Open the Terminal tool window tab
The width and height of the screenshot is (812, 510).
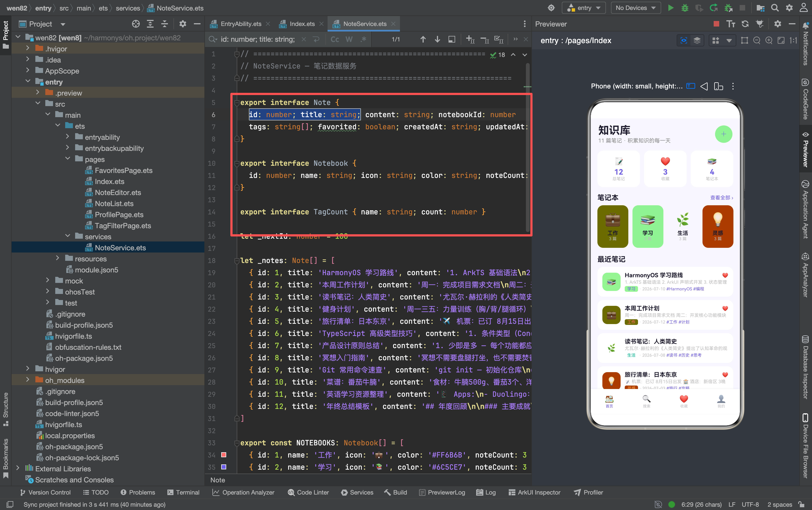(183, 493)
